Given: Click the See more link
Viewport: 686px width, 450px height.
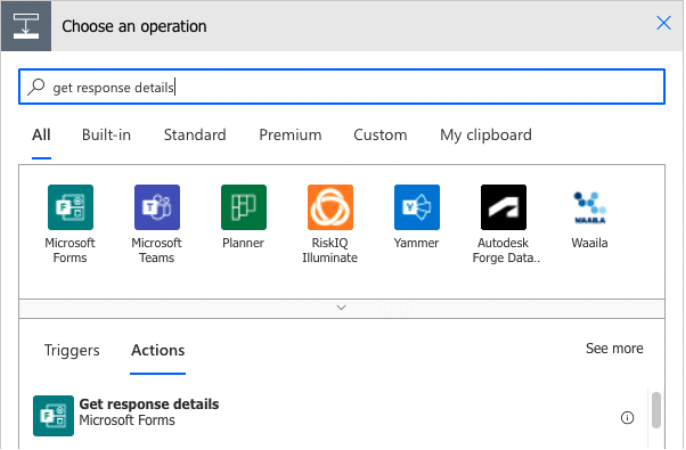Looking at the screenshot, I should (x=614, y=348).
